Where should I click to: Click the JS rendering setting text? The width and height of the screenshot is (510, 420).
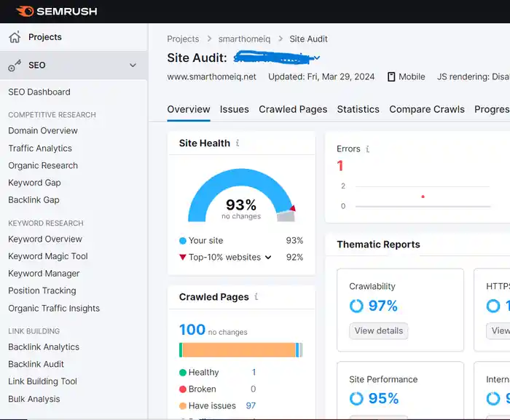[x=474, y=77]
